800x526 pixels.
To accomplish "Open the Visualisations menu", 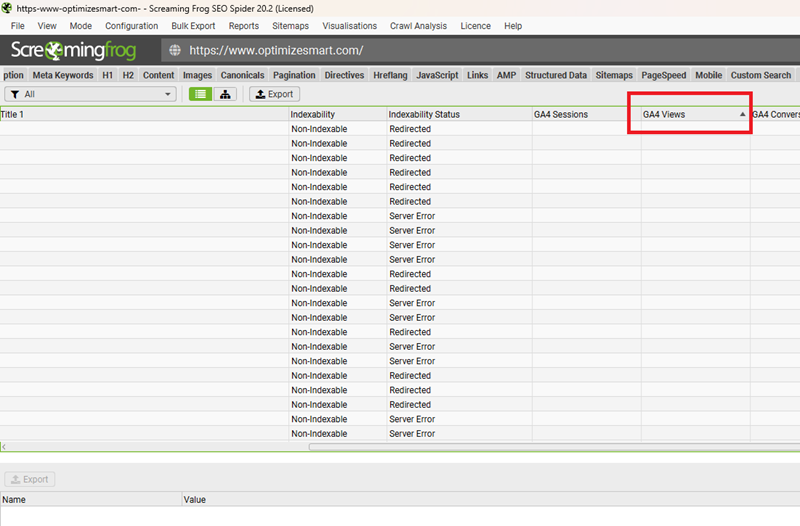I will click(349, 26).
